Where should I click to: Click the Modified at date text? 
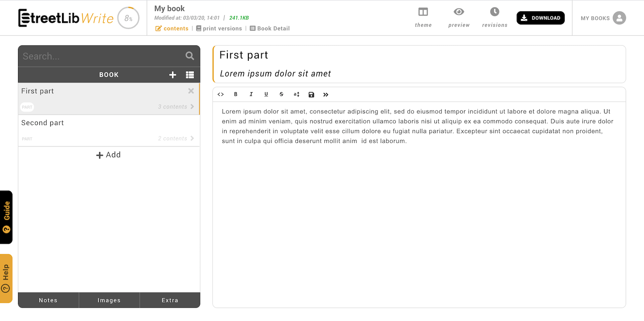pos(187,18)
